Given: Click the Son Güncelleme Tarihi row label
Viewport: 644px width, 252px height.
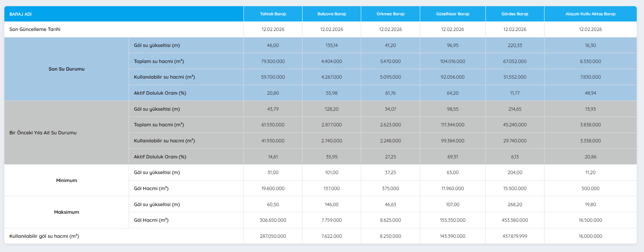Looking at the screenshot, I should 35,29.
